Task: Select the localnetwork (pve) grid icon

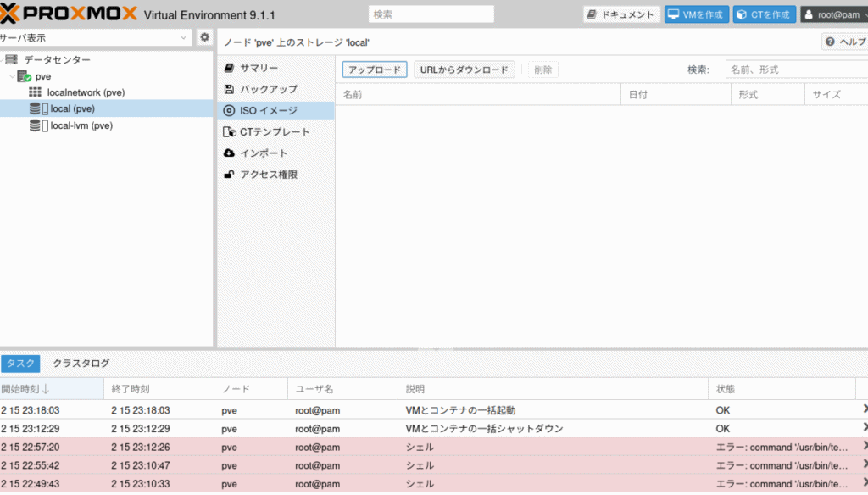Action: 35,92
